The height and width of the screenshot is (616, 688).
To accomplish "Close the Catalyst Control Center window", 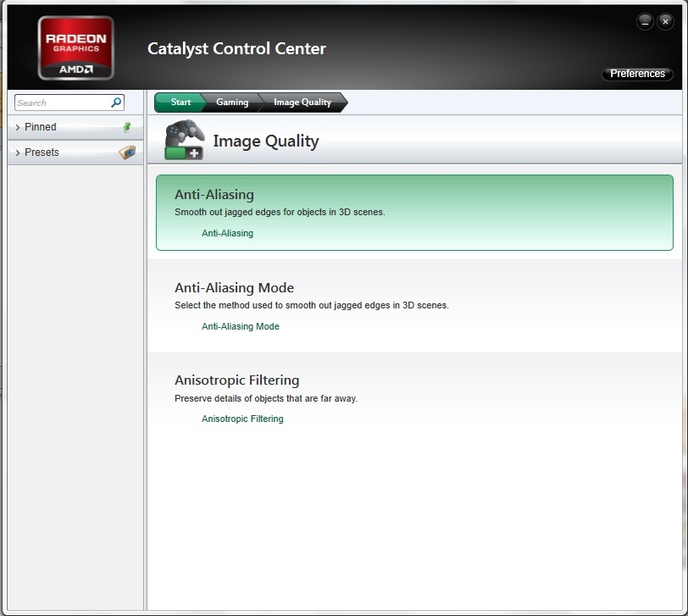I will (666, 21).
